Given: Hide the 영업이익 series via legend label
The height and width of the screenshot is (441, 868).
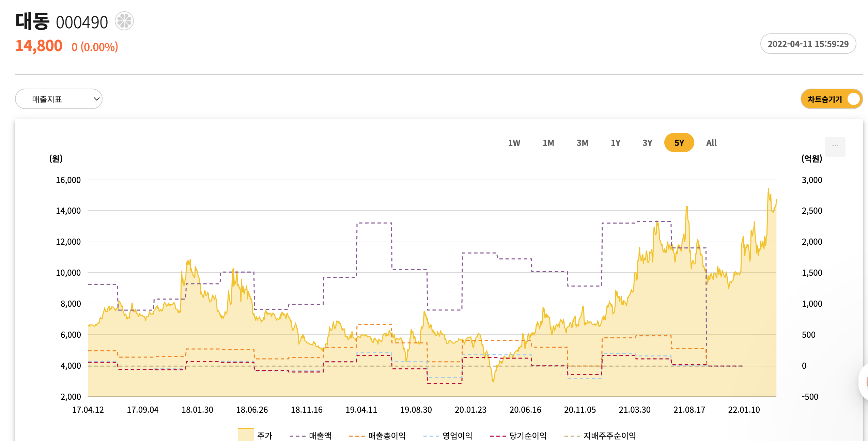Looking at the screenshot, I should 457,436.
